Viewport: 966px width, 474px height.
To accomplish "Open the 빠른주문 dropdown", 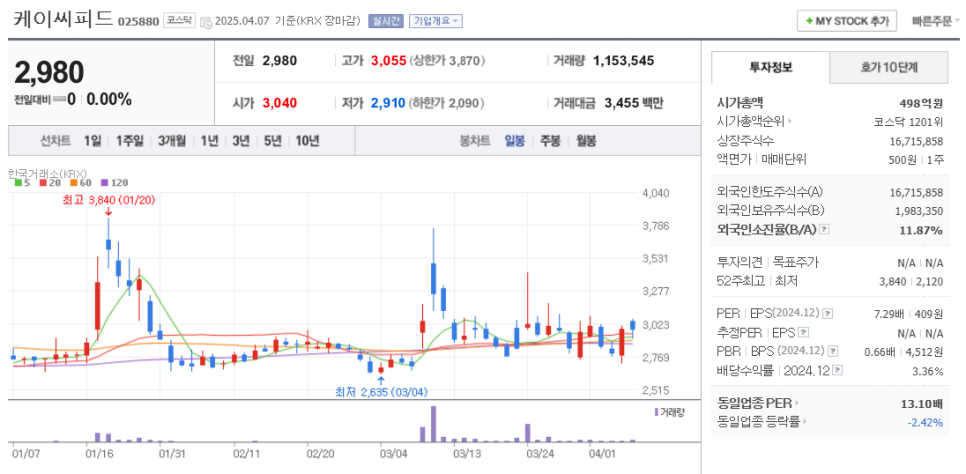I will pos(936,20).
